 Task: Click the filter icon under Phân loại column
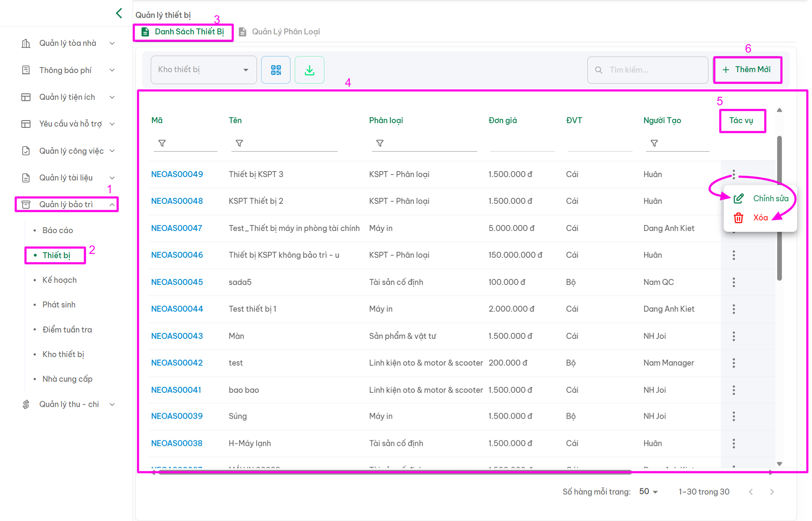(x=380, y=144)
